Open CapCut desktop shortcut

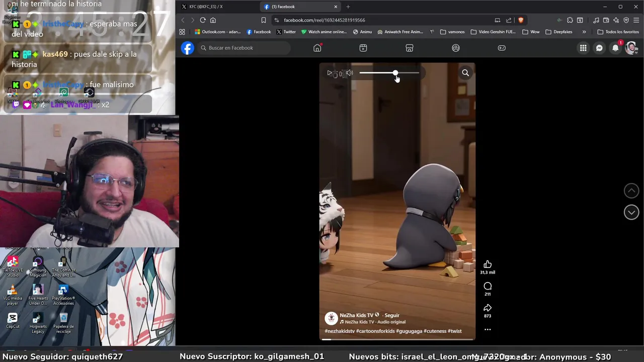point(13,321)
